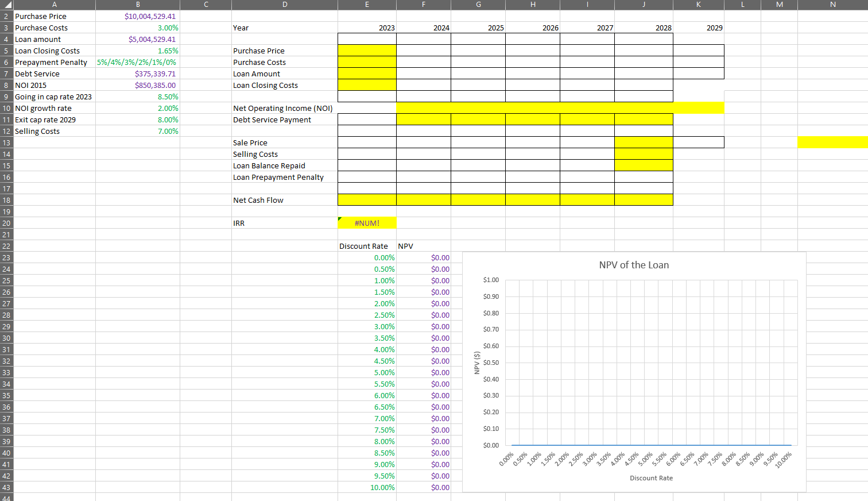Click the 2029 year heading cell
The image size is (868, 501).
699,28
